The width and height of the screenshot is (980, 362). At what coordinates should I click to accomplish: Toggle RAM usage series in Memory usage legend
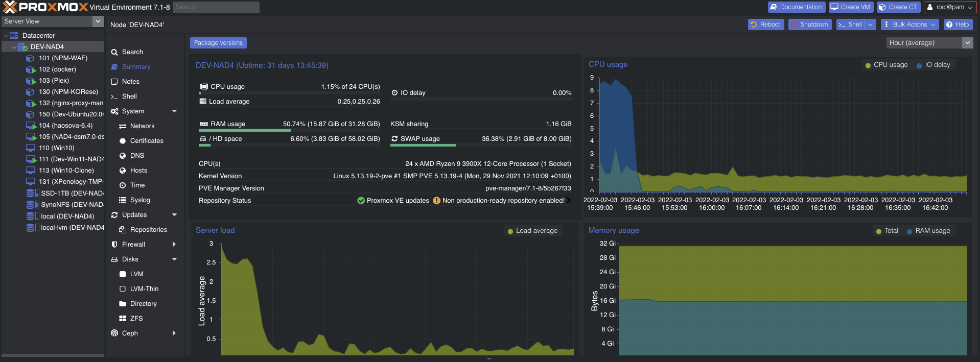928,231
